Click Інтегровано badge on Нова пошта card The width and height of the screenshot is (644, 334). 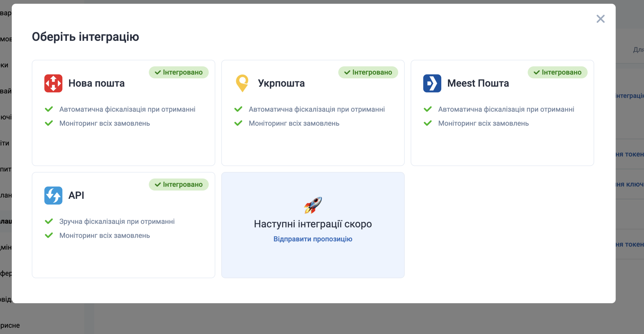[x=179, y=72]
